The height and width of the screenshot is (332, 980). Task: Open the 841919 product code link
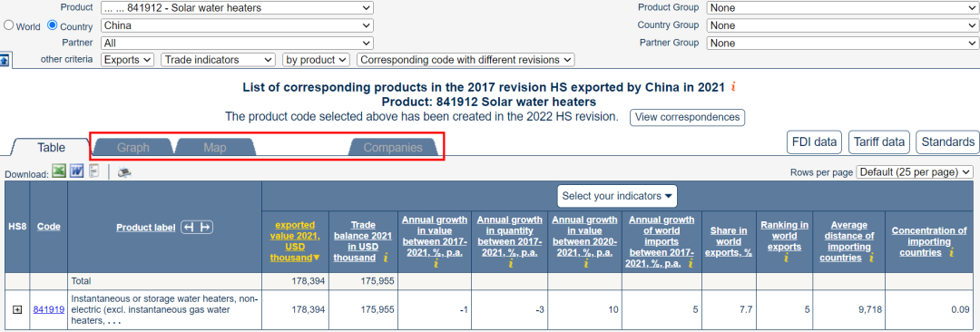pos(49,309)
